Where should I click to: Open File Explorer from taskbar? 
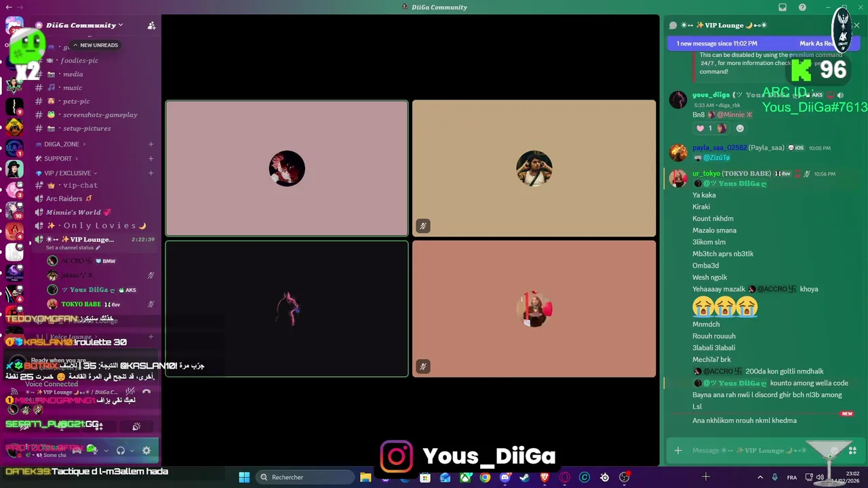click(366, 477)
